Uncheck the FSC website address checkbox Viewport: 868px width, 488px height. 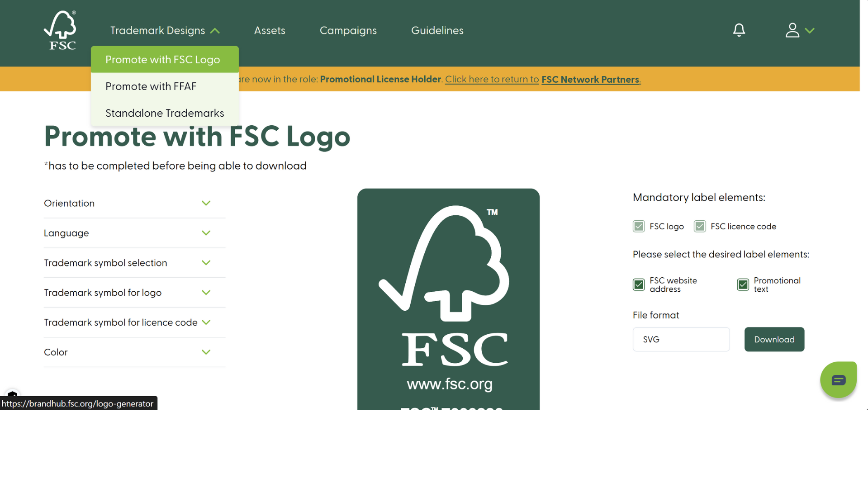[x=639, y=284]
